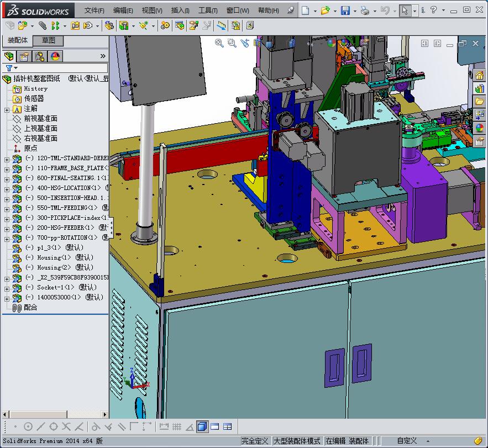Click the Zoom to Fit magnifier in graphics area

click(219, 43)
